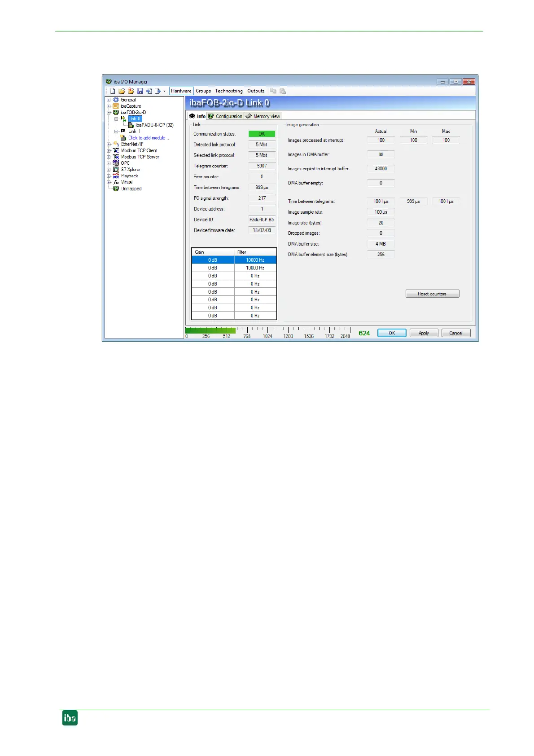
Task: Click the open-with-S folder toolbar icon
Action: (131, 91)
